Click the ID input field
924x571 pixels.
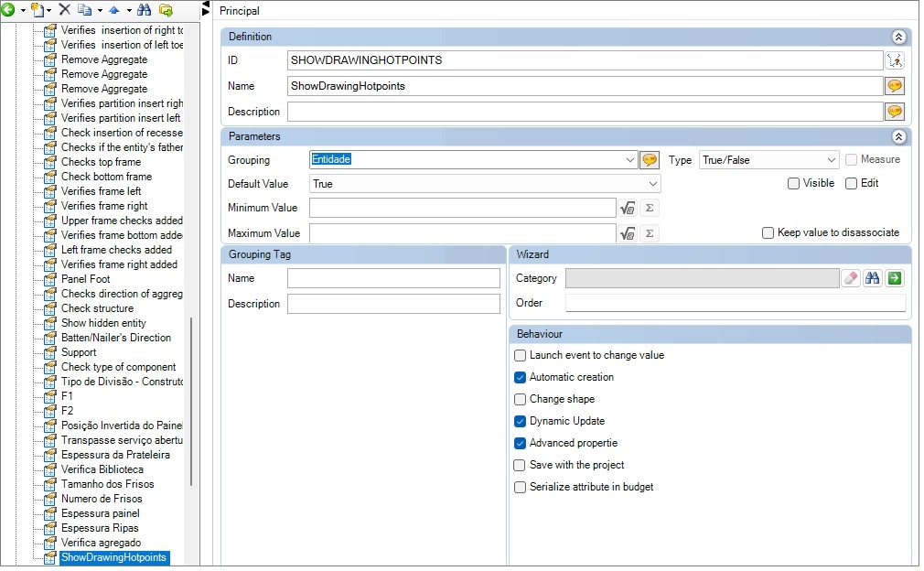click(x=585, y=60)
